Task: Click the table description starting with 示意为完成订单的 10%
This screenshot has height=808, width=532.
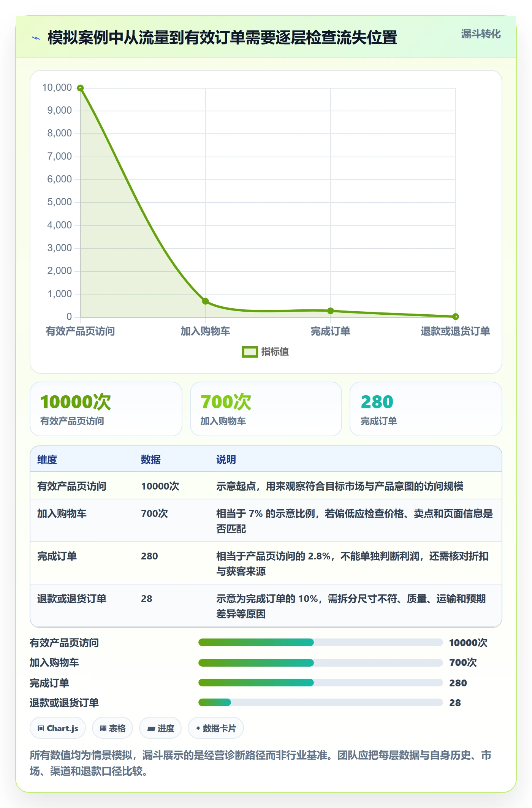Action: 351,606
